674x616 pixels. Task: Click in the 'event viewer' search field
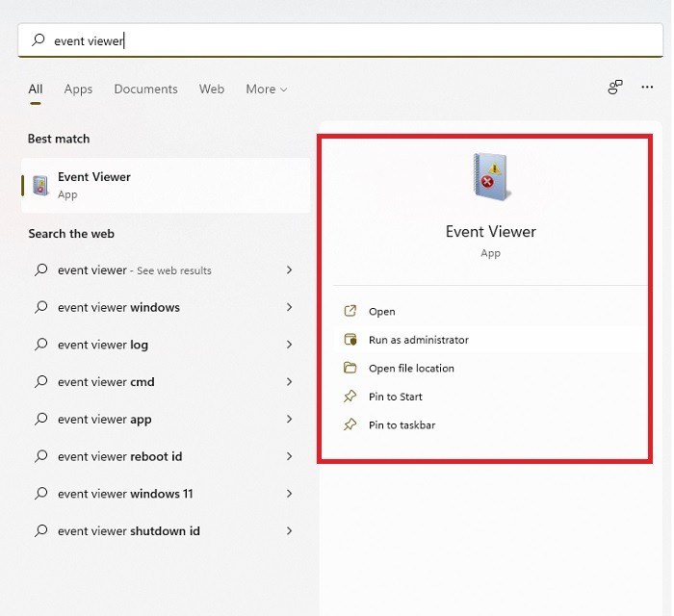point(340,40)
